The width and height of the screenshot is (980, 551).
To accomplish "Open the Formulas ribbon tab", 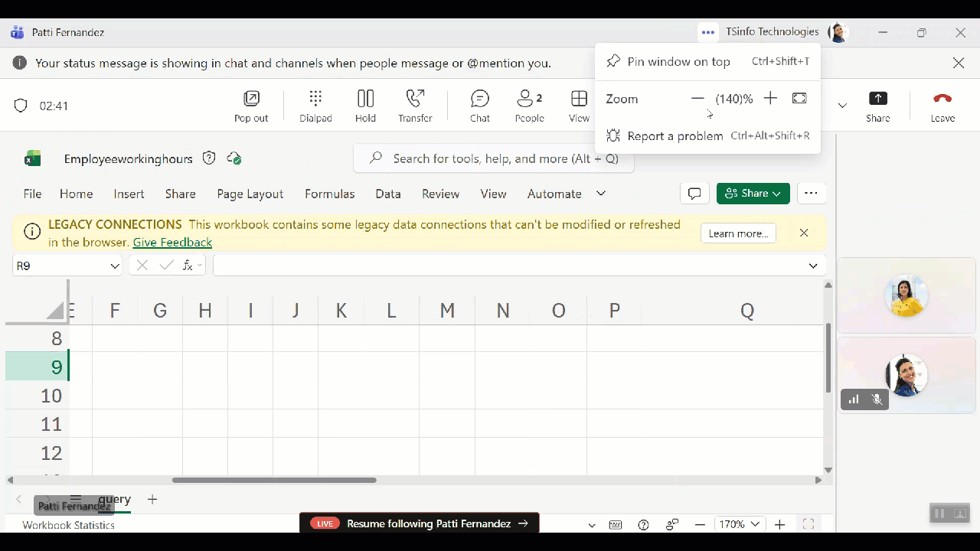I will (x=329, y=194).
